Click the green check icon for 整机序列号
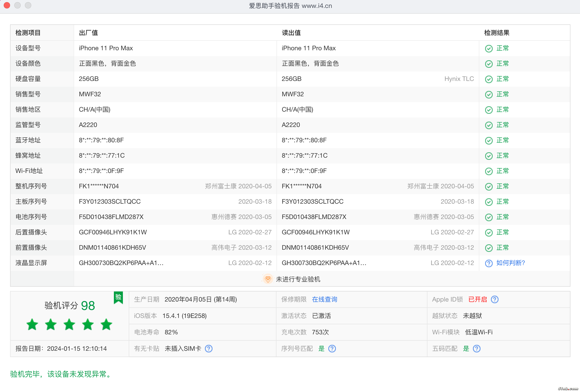 [x=489, y=186]
